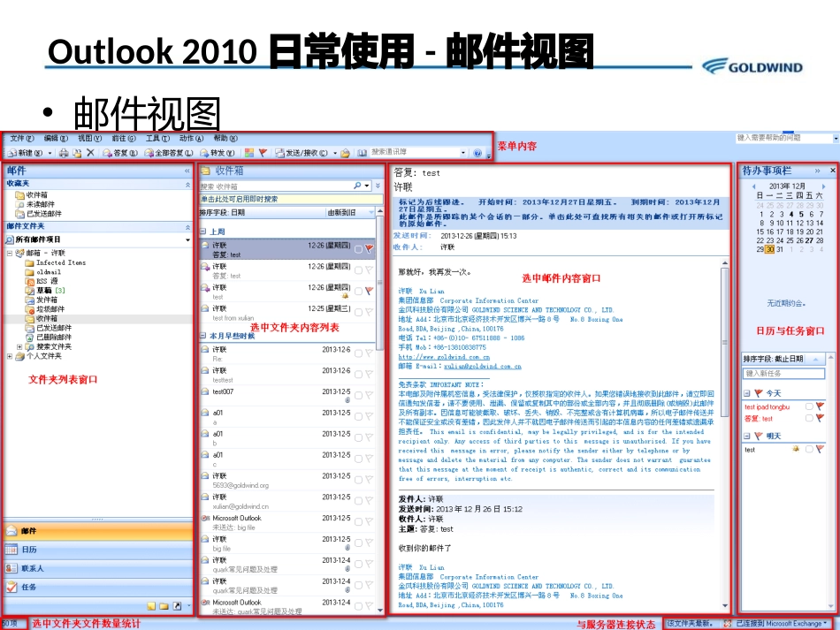Open the RSS 源 folder

coord(42,281)
